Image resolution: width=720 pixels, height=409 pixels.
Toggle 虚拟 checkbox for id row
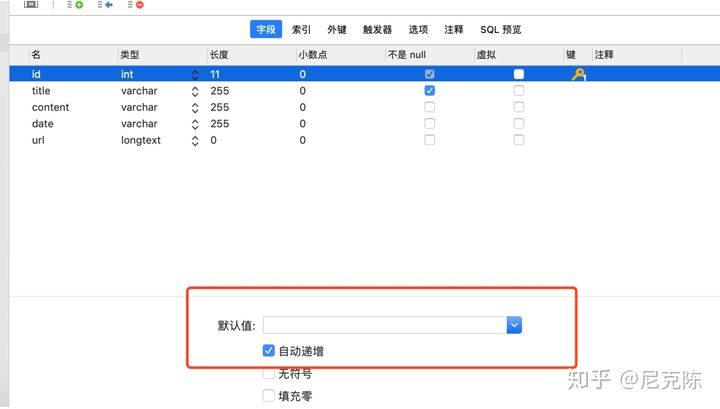coord(519,74)
